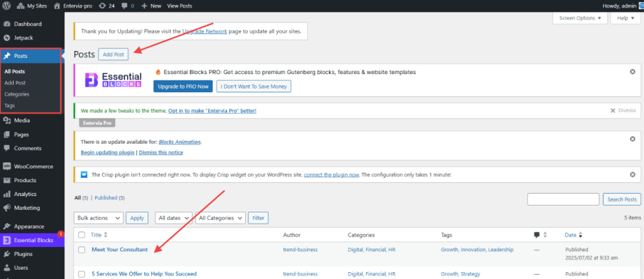Tick the select-all checkbox beside Title

[81, 235]
